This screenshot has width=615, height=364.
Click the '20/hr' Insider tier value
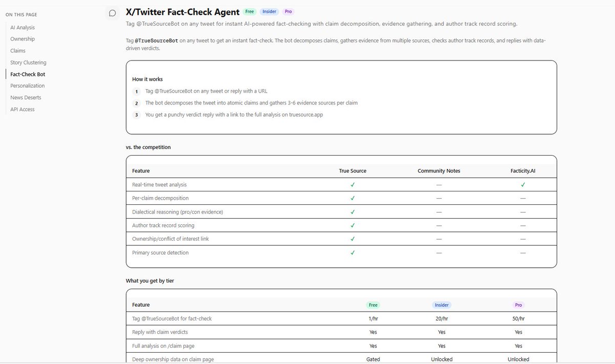point(442,318)
